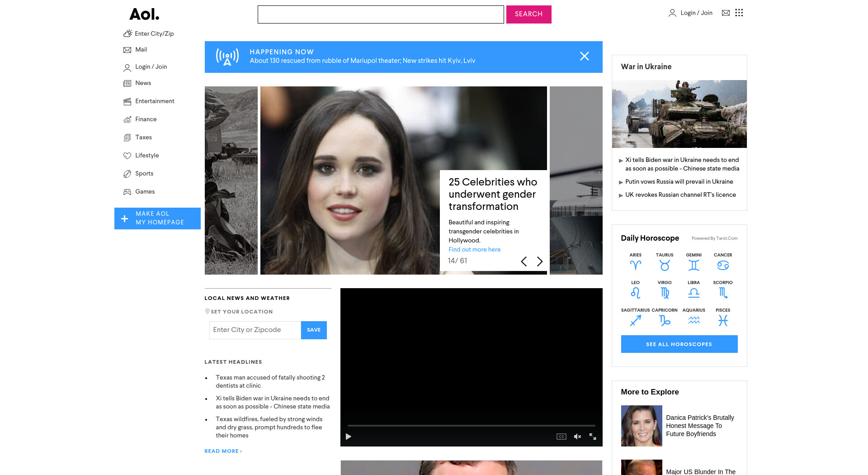Open the Virgo horoscope icon
This screenshot has height=475, width=868.
(665, 293)
